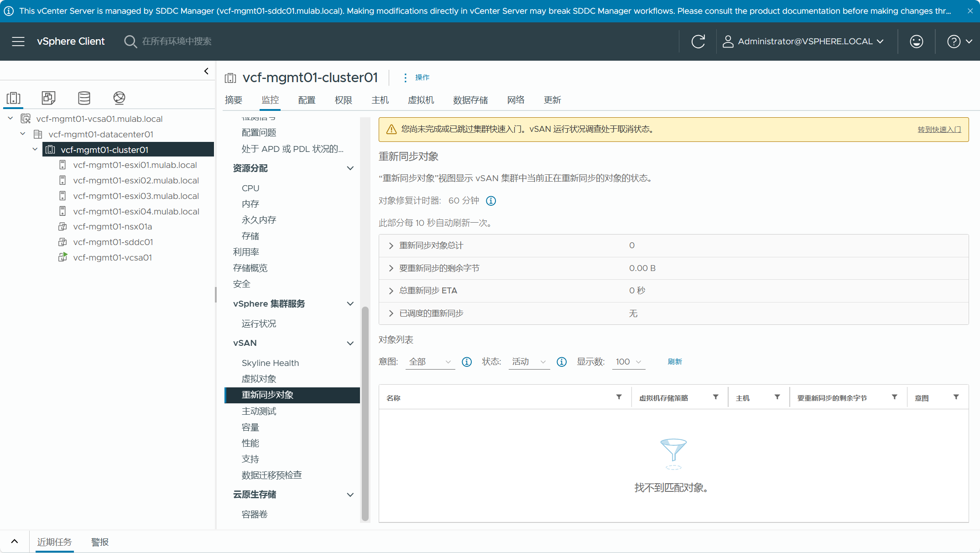This screenshot has height=553, width=980.
Task: Click the refresh icon in top bar
Action: (x=698, y=42)
